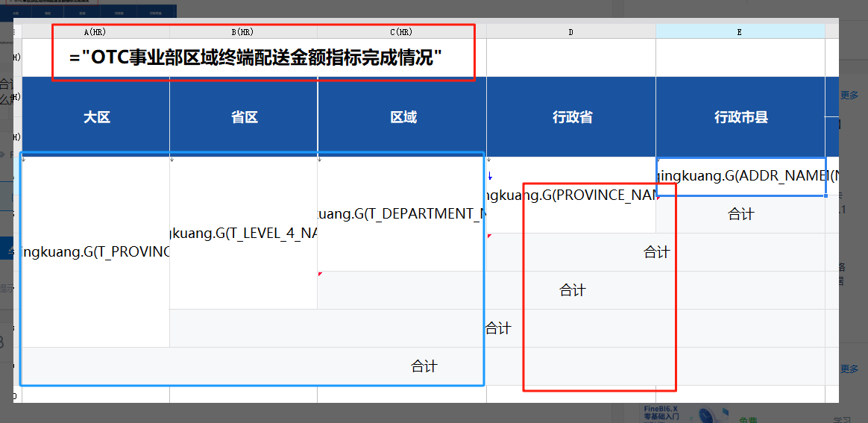Screen dimensions: 868x423
Task: Click the small expand arrow in the T_PROVINCE cell
Action: 25,160
